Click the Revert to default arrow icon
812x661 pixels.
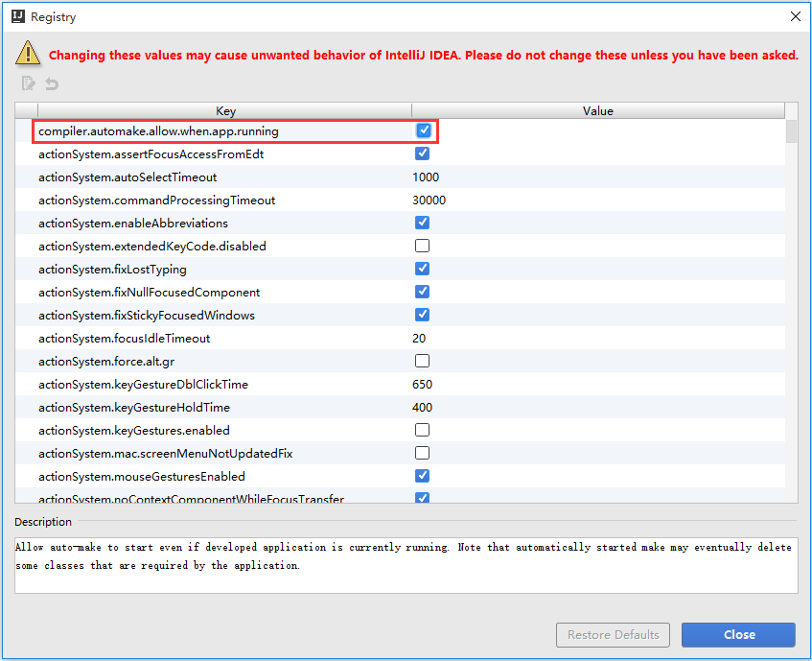point(52,83)
